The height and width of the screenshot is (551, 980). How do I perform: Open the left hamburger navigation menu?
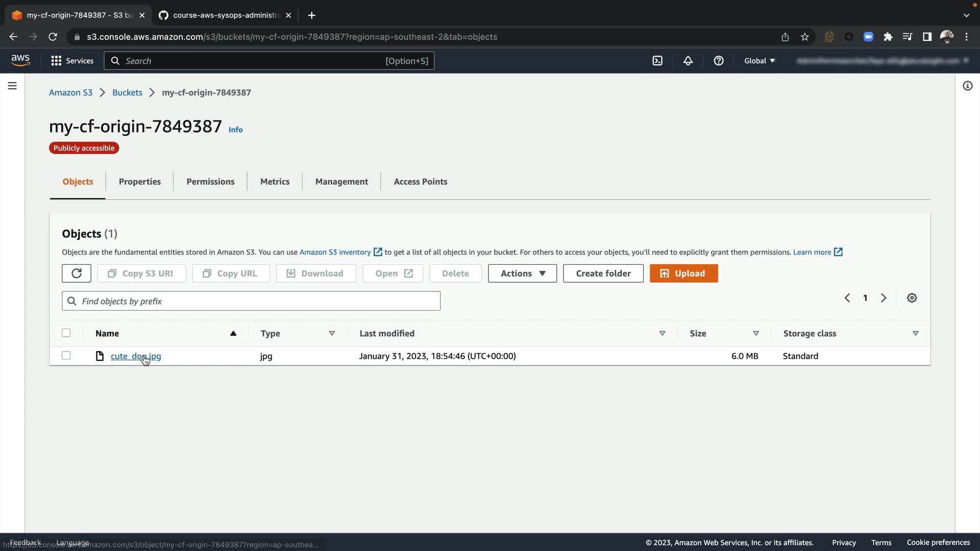click(x=12, y=86)
